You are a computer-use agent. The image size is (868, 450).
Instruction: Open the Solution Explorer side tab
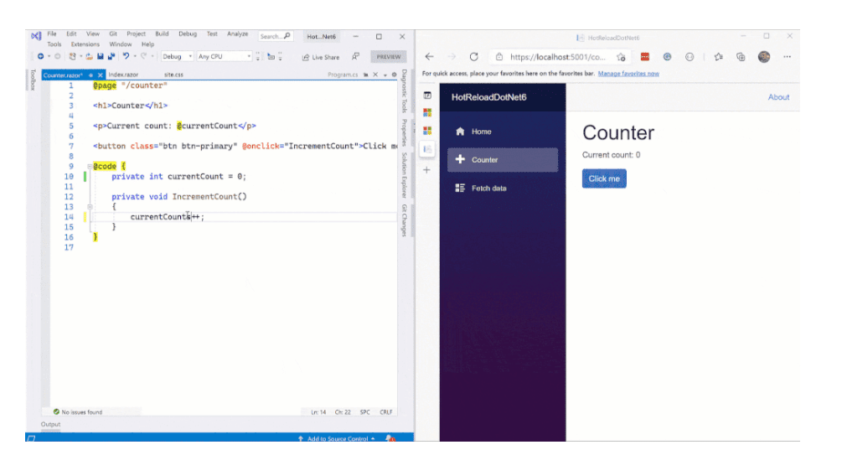point(404,175)
